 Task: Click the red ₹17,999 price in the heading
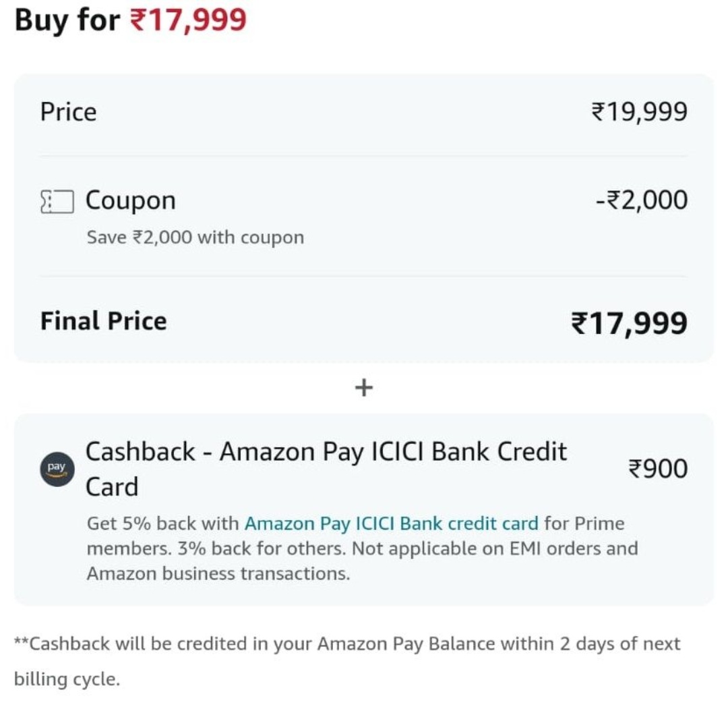pos(188,20)
